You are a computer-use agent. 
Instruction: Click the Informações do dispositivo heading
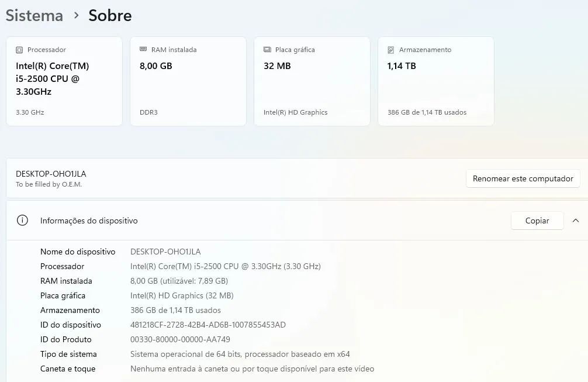[89, 221]
